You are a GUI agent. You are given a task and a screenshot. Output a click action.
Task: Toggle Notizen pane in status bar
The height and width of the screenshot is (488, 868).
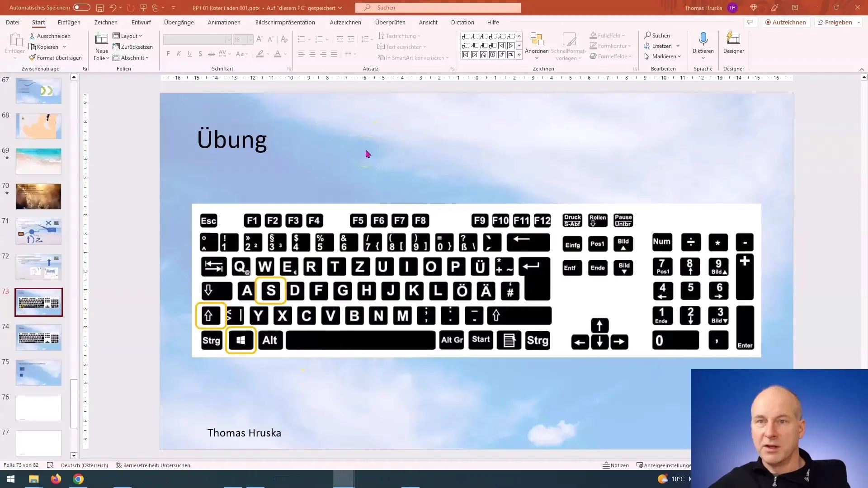coord(616,465)
